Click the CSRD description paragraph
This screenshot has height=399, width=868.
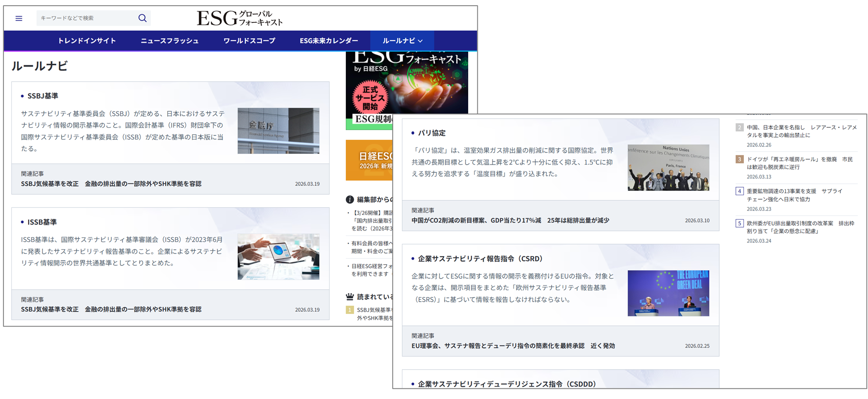pos(513,288)
